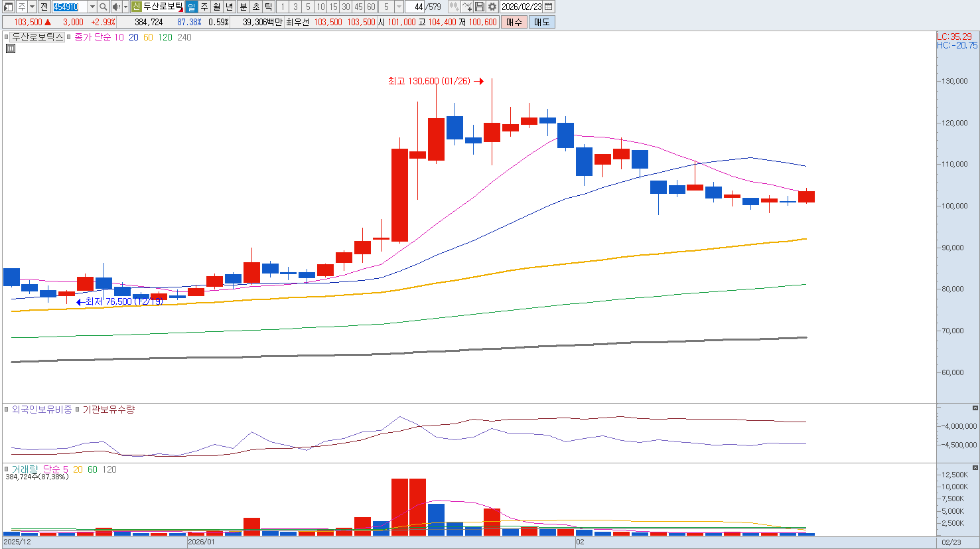
Task: Open chart settings gear icon
Action: pos(492,7)
